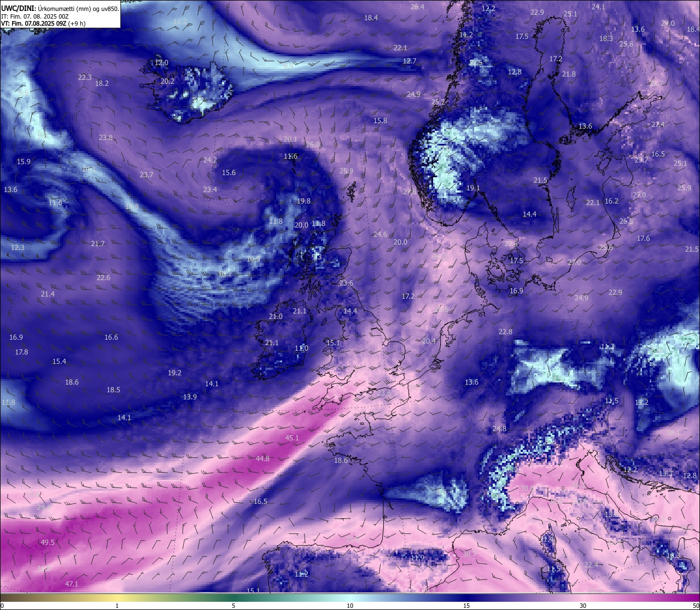This screenshot has height=610, width=700.
Task: Click the 24.8 value label
Action: tap(499, 428)
